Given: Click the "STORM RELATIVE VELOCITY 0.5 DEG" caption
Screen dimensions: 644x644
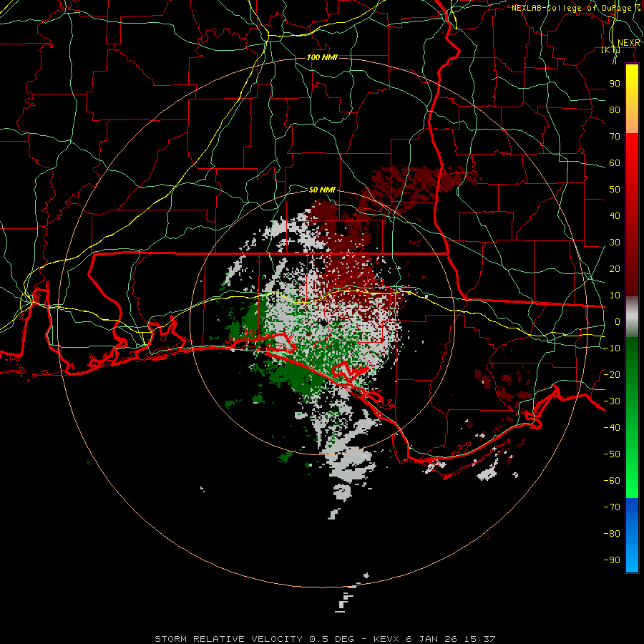Looking at the screenshot, I should [x=254, y=639].
